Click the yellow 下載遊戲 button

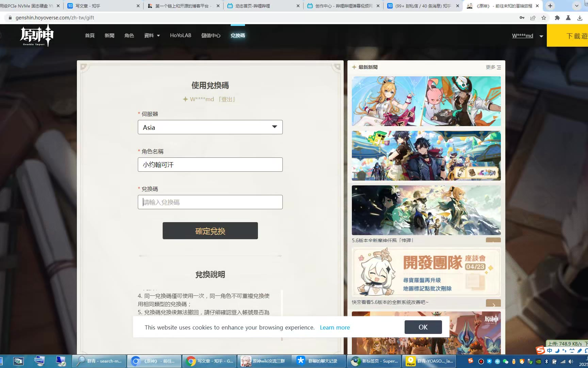567,35
